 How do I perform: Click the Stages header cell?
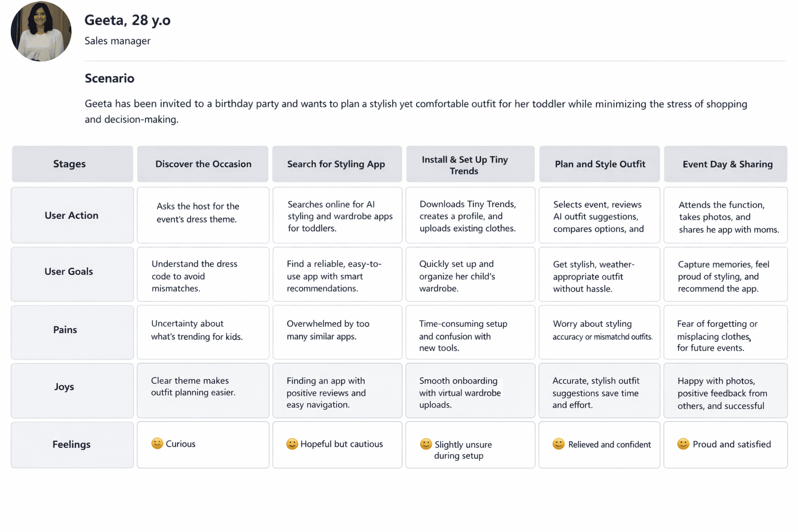pos(70,164)
